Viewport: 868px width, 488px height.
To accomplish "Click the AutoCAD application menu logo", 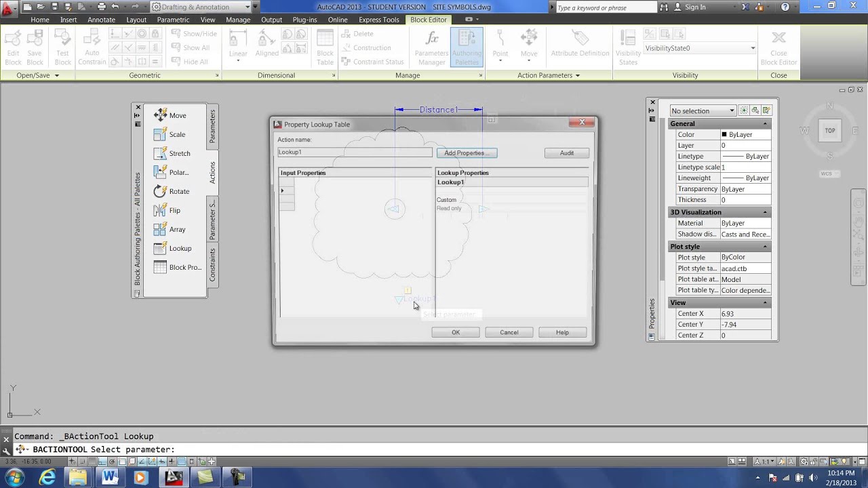I will point(9,8).
